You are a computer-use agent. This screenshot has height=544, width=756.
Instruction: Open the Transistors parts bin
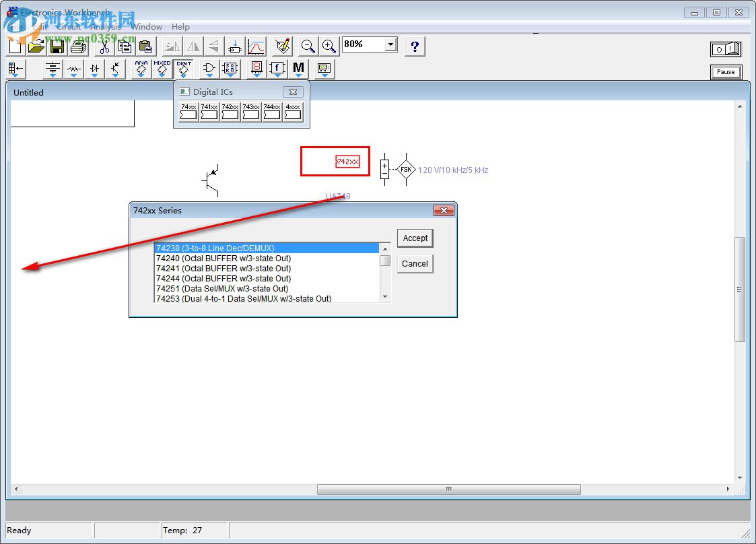point(115,69)
